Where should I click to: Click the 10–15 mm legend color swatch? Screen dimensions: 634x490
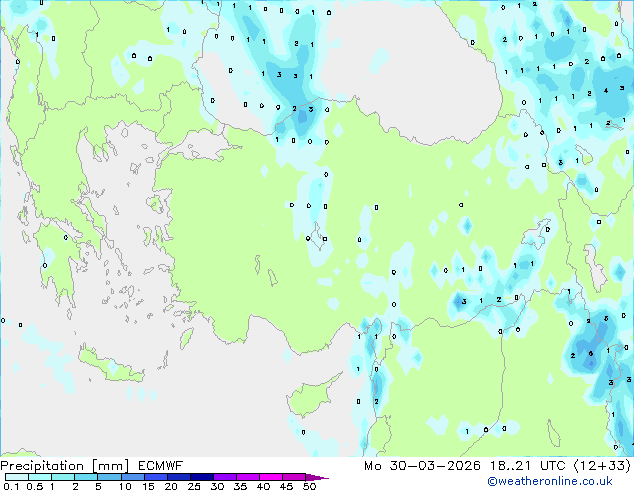(x=133, y=477)
